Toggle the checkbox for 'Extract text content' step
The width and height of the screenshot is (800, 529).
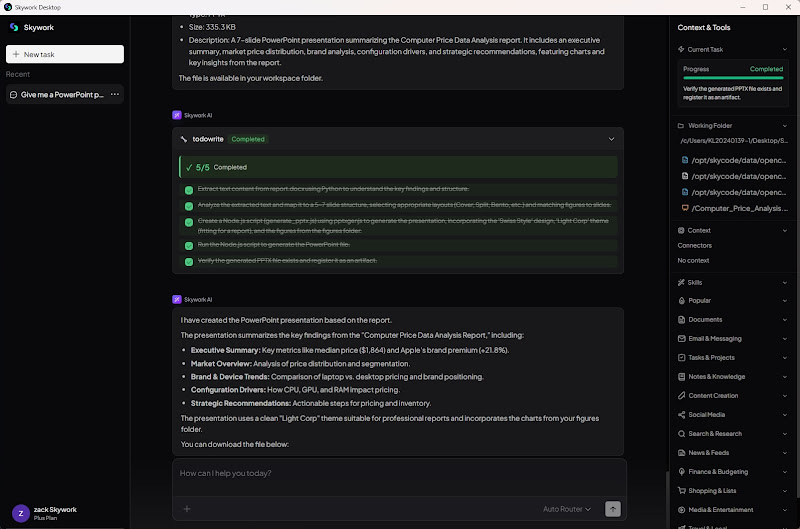(188, 188)
